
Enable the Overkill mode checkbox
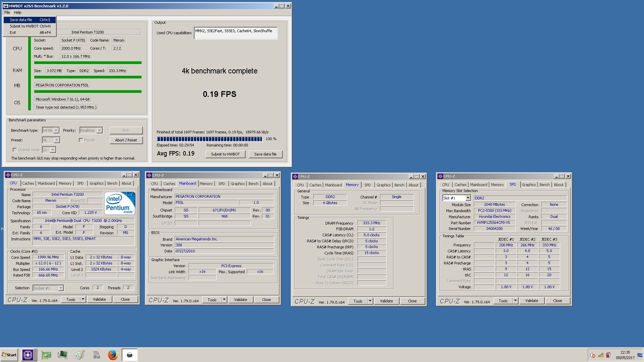point(15,150)
